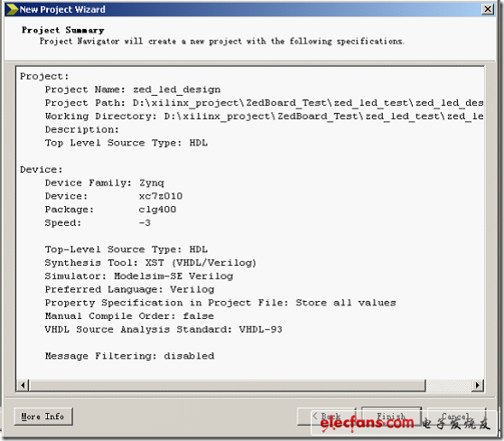Click the Simulator Modelsim-SE Verilog line
The image size is (504, 441).
tap(139, 276)
